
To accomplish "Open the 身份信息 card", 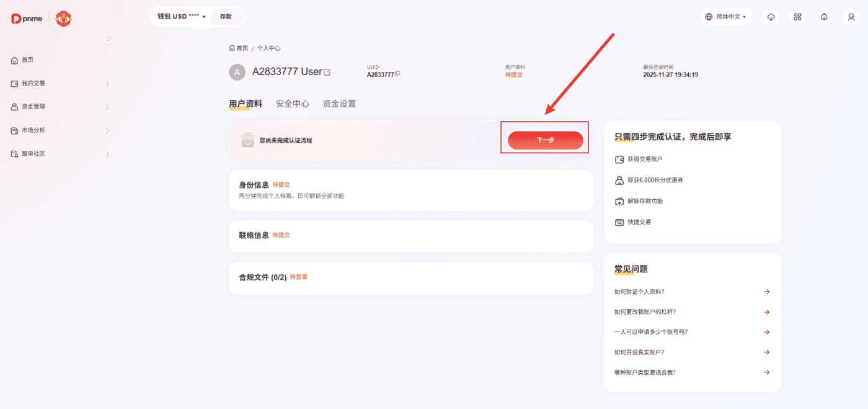I will (x=410, y=190).
